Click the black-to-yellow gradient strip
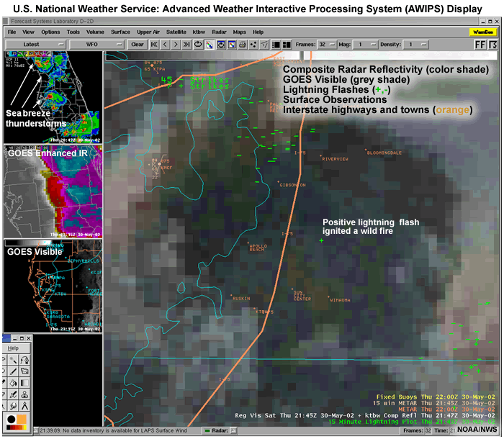 click(17, 427)
